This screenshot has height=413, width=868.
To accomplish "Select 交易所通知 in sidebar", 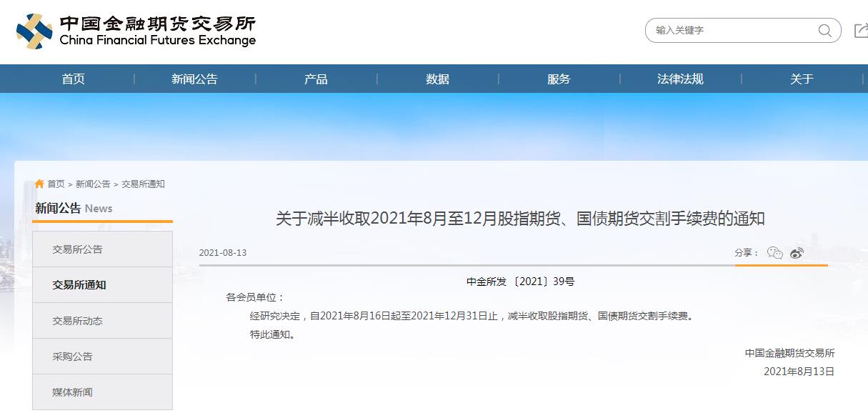I will [x=102, y=285].
